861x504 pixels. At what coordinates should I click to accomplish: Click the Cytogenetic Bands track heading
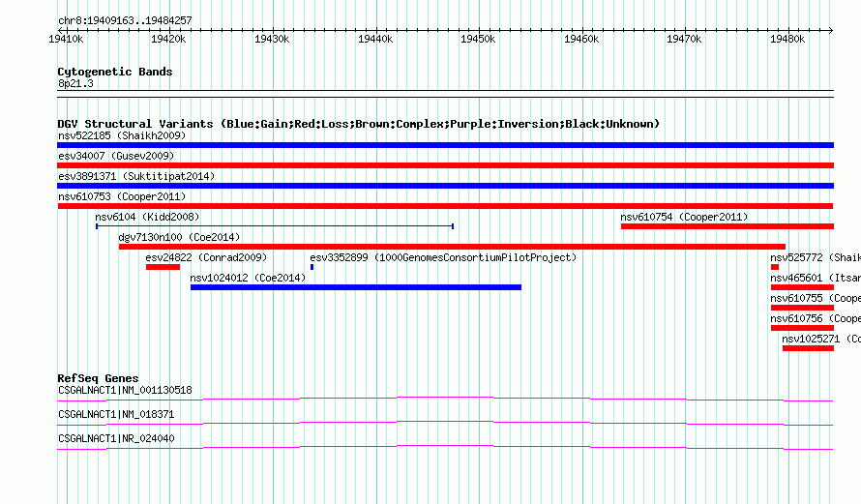pos(115,72)
